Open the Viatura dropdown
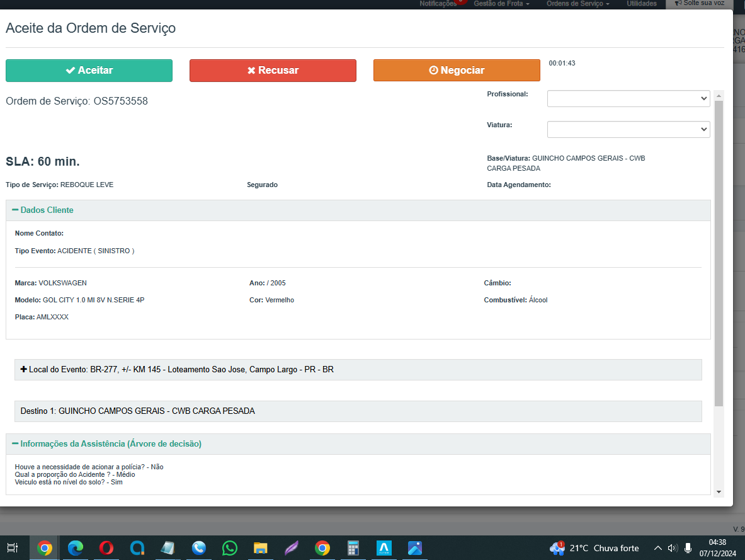 click(628, 129)
